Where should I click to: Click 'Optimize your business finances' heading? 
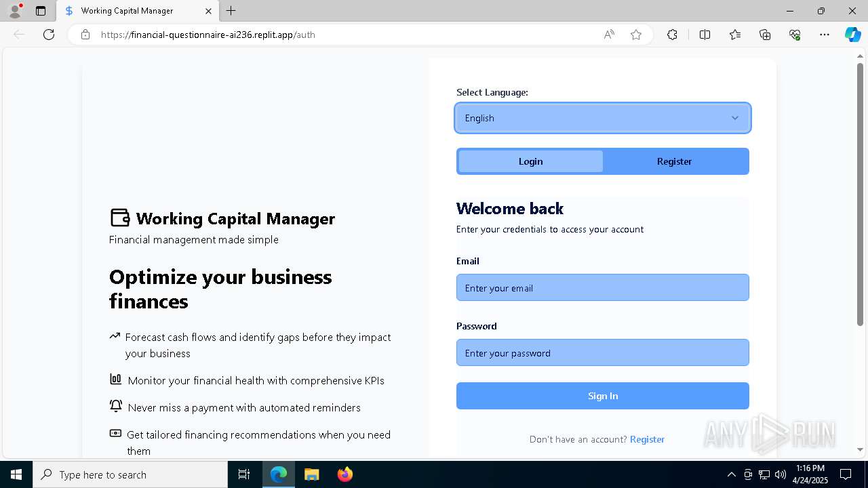[220, 289]
